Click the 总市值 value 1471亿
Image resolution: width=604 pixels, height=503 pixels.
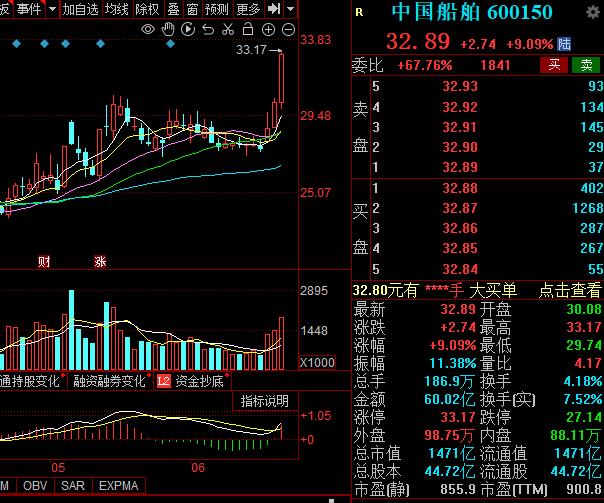451,453
